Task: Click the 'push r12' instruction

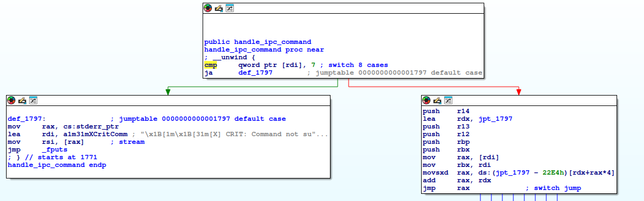Action: pyautogui.click(x=446, y=135)
